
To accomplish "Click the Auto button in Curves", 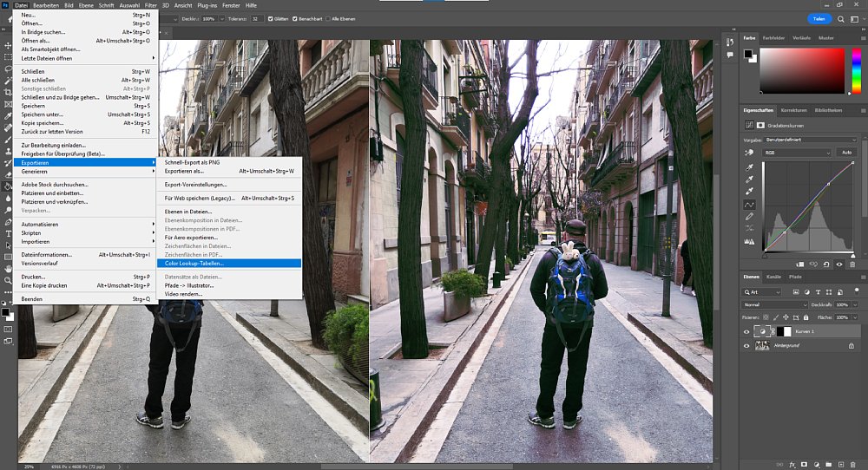I will [x=846, y=153].
